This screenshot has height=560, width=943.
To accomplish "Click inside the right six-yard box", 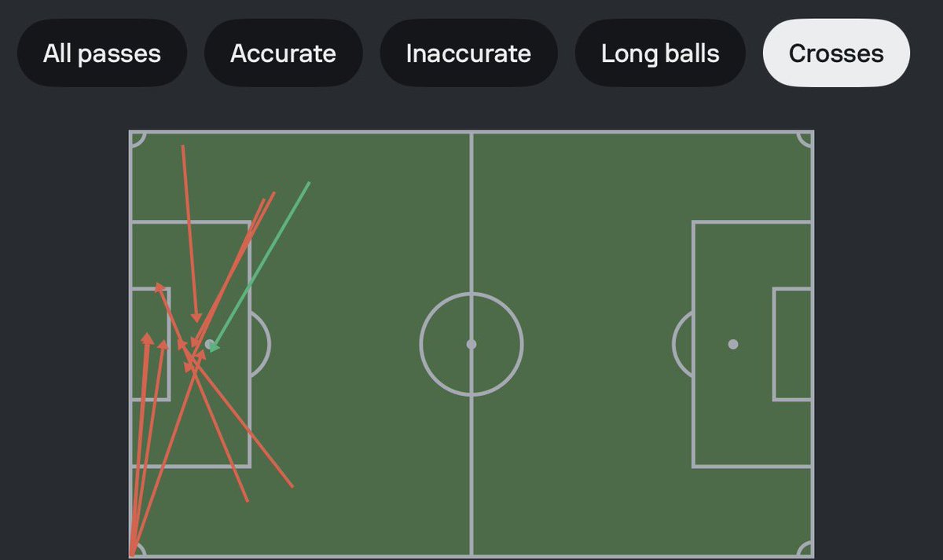I will point(792,344).
